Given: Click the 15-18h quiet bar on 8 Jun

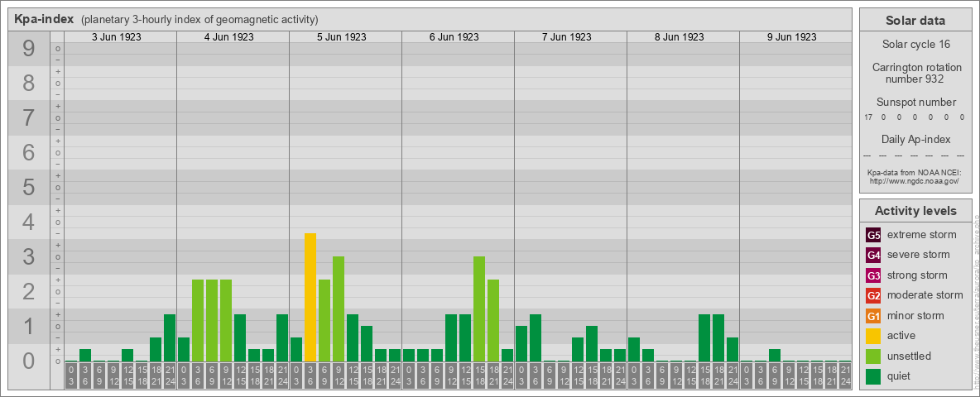Looking at the screenshot, I should pyautogui.click(x=704, y=337).
